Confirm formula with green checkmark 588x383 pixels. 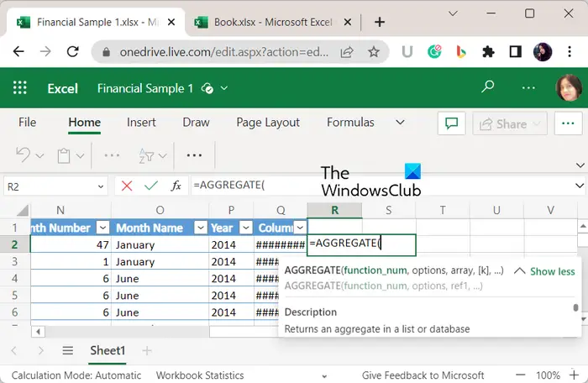(x=151, y=186)
